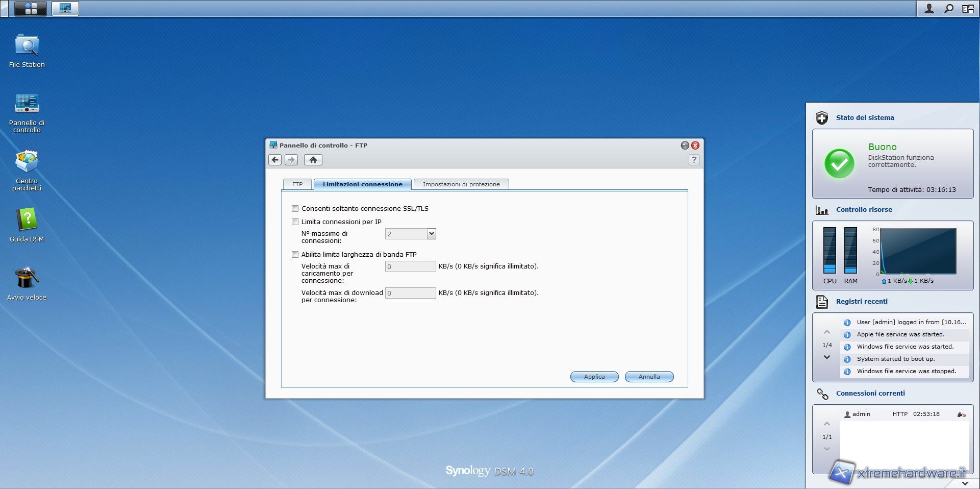Start Avvio veloce wizard icon
The image size is (980, 489).
(x=27, y=279)
